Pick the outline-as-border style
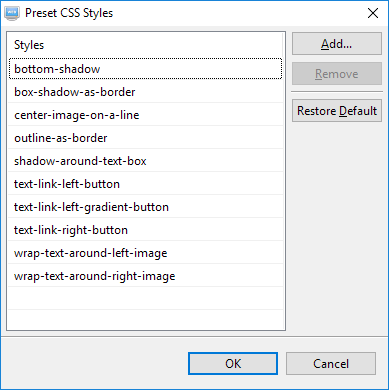This screenshot has width=389, height=390. pyautogui.click(x=145, y=138)
